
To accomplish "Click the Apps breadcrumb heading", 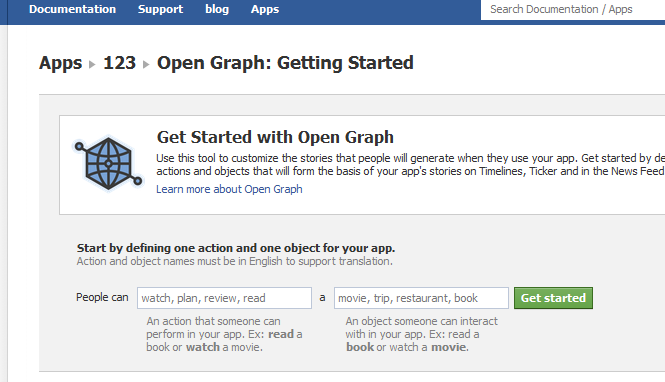I will (x=60, y=63).
